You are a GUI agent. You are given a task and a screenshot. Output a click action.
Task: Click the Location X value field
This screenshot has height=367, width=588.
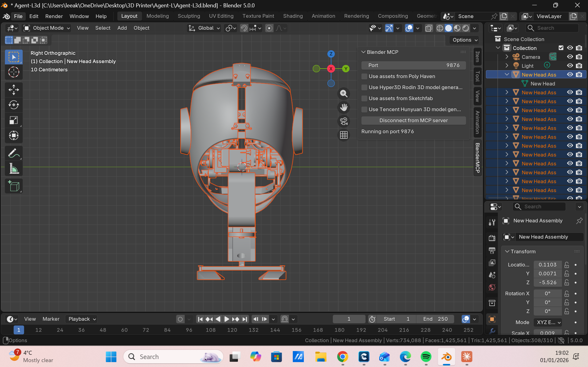(x=547, y=265)
